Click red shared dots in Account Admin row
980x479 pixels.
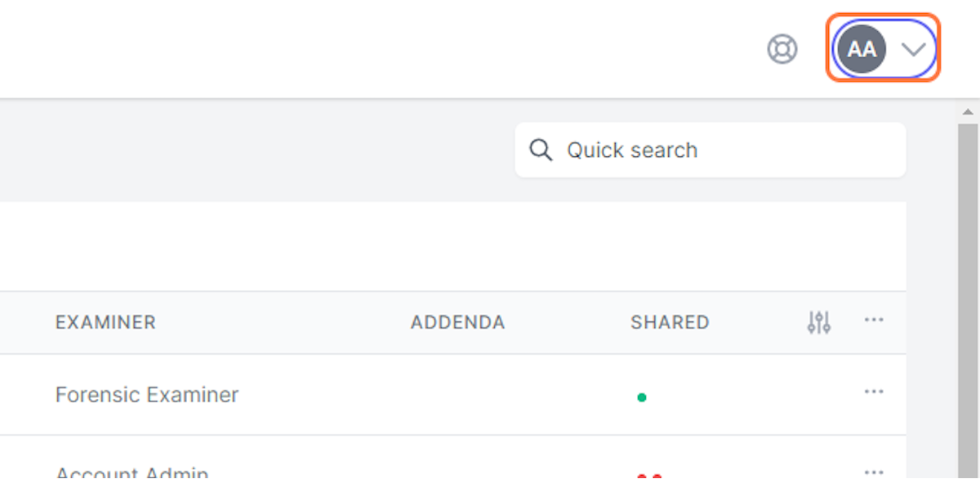pos(649,476)
